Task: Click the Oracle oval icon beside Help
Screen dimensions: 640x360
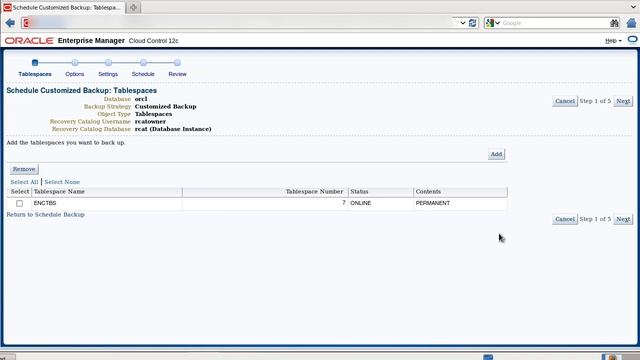Action: 632,40
